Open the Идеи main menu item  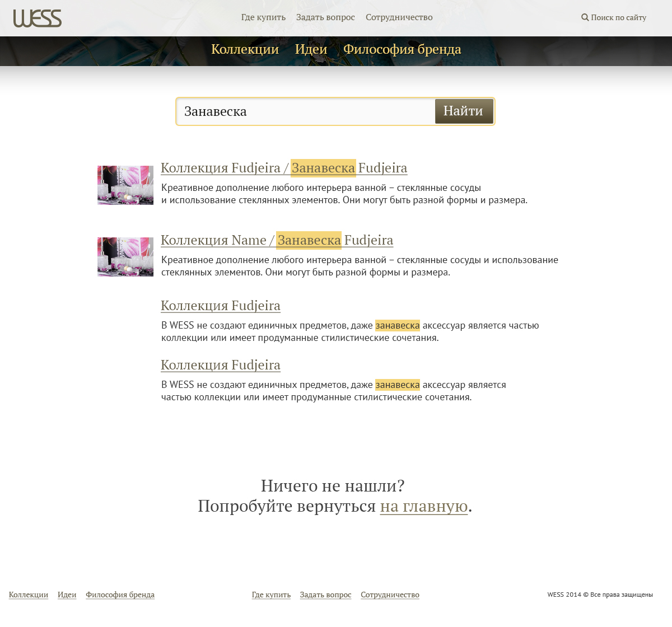[x=311, y=49]
